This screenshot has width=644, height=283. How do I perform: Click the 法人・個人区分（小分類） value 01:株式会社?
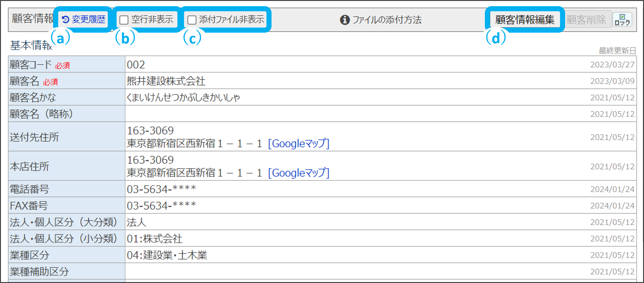[x=154, y=238]
